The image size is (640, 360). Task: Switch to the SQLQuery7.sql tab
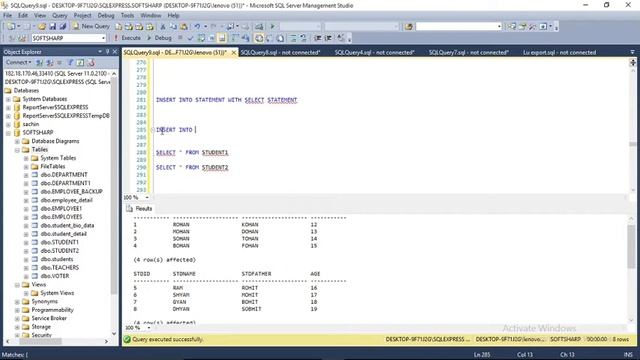[x=469, y=52]
